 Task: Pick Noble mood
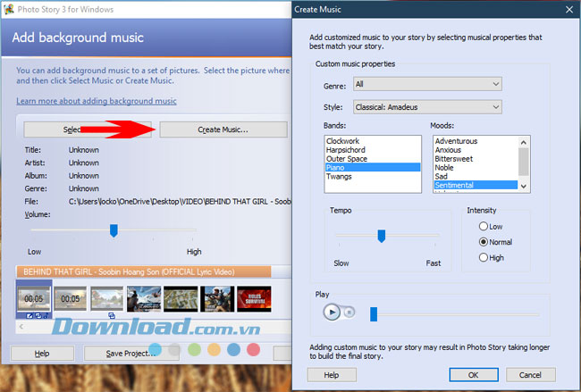[476, 168]
